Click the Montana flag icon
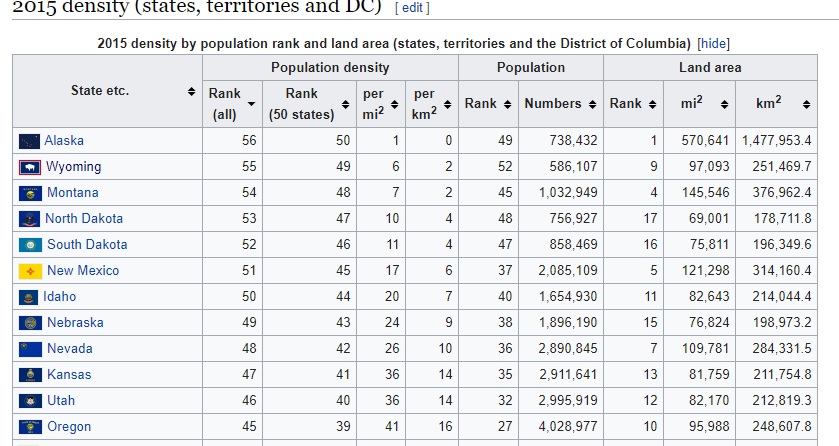Screen dimensions: 839x446 [30, 193]
